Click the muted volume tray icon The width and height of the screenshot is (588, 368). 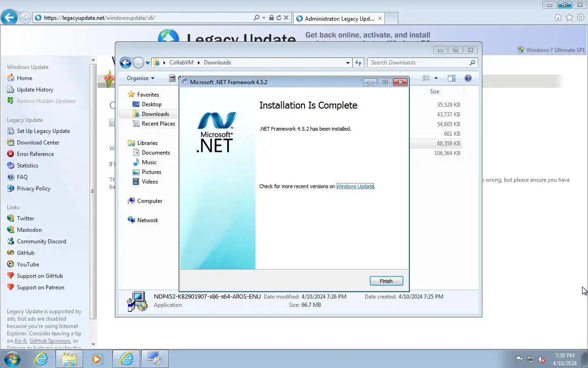tap(542, 359)
